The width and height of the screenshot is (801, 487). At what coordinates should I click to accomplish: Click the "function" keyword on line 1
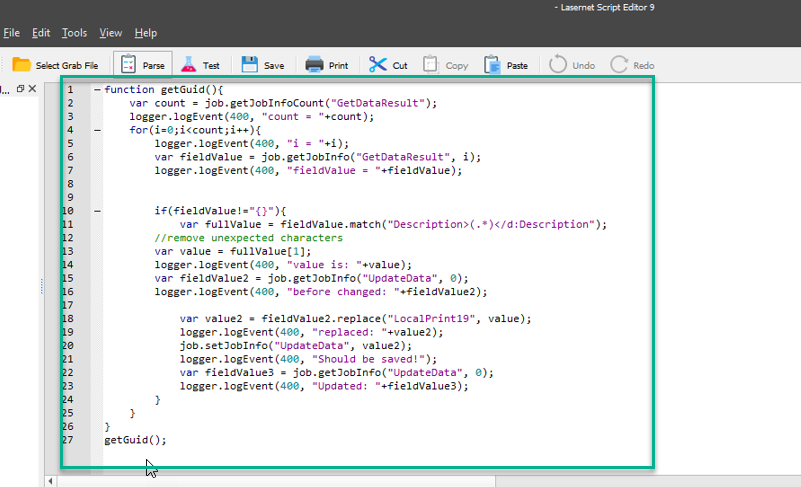129,89
